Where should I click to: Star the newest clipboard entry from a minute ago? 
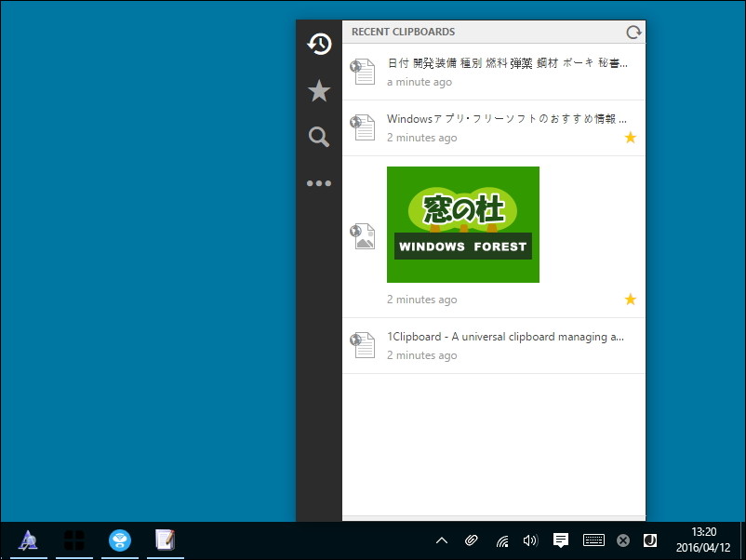click(x=631, y=82)
